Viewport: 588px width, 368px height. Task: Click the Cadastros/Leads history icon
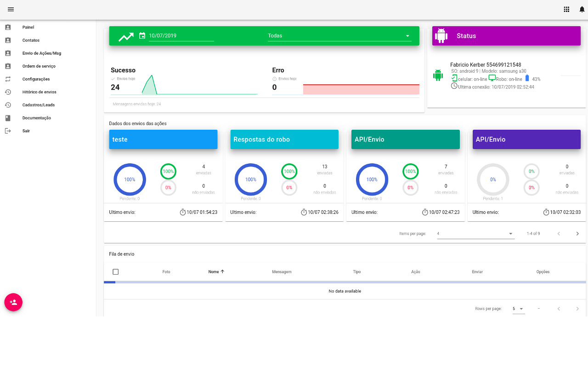click(8, 105)
